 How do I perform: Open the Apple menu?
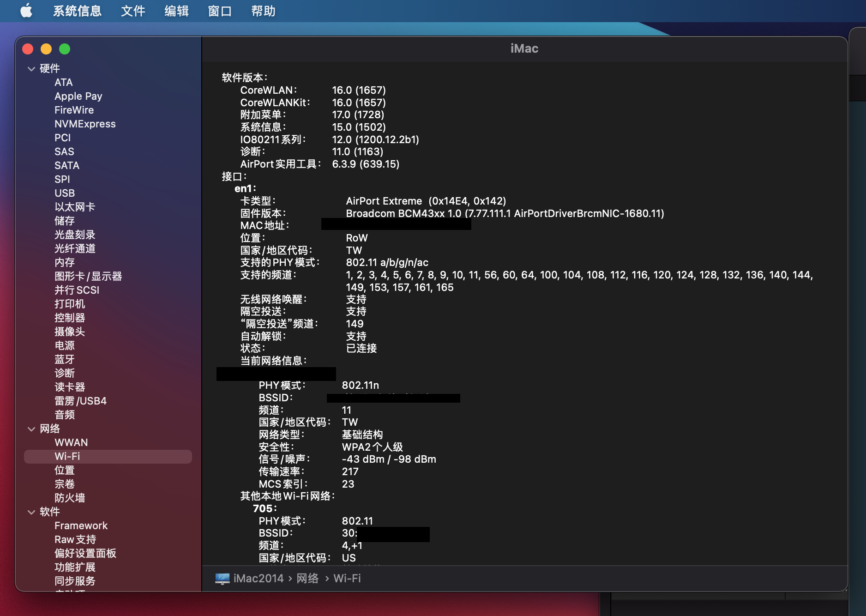[x=26, y=11]
